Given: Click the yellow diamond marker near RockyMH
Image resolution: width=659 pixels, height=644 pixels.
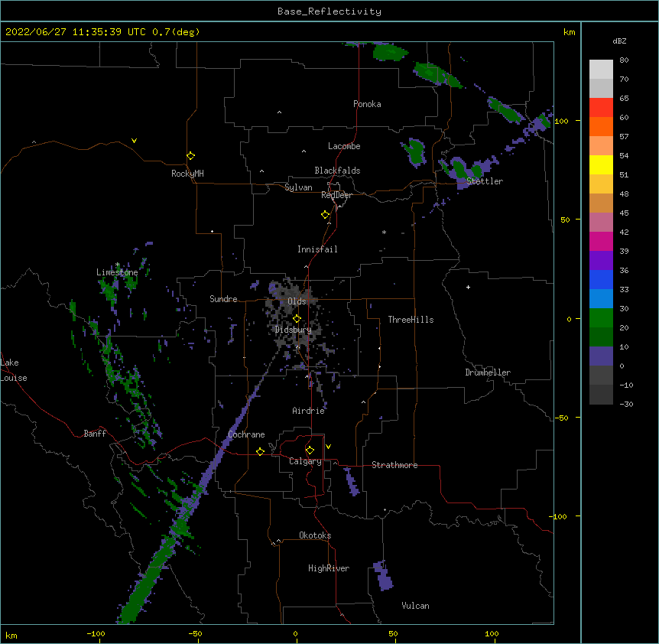Looking at the screenshot, I should [190, 156].
